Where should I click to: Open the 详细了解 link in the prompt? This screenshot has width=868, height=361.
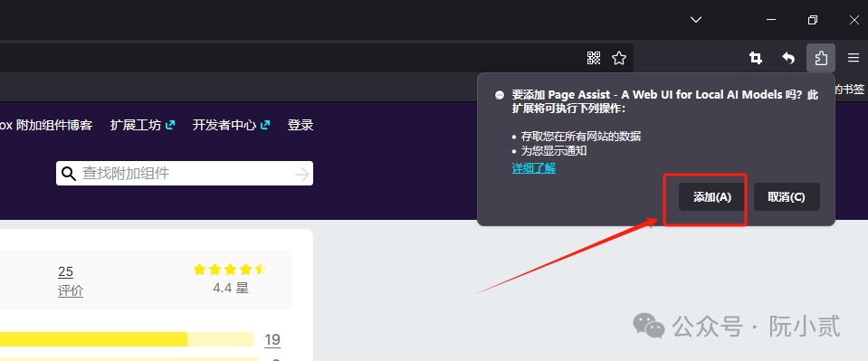click(x=534, y=168)
